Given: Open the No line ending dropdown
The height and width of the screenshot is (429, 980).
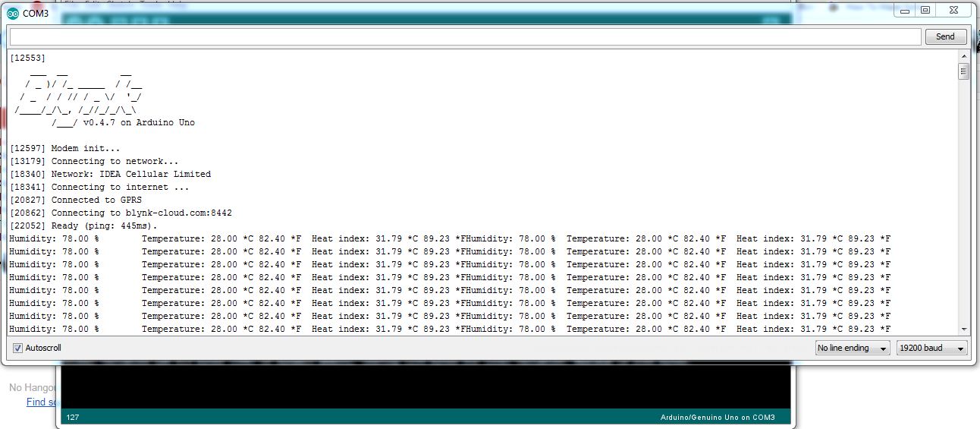Looking at the screenshot, I should tap(853, 348).
